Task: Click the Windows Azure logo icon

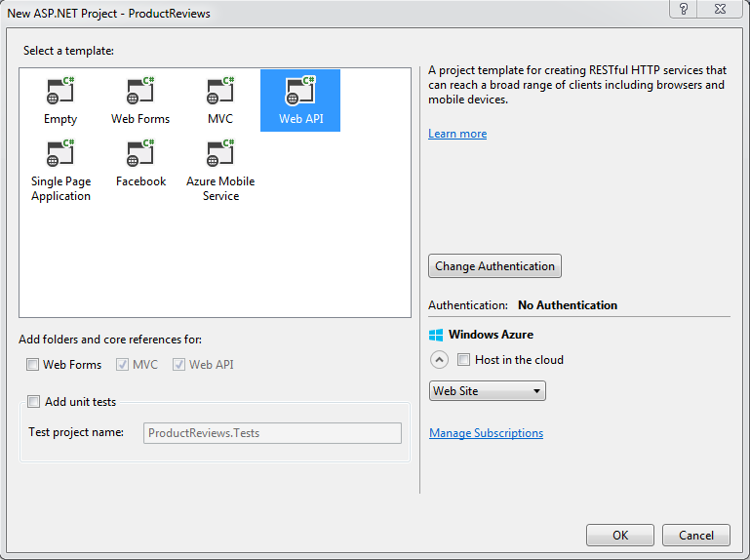Action: coord(436,335)
